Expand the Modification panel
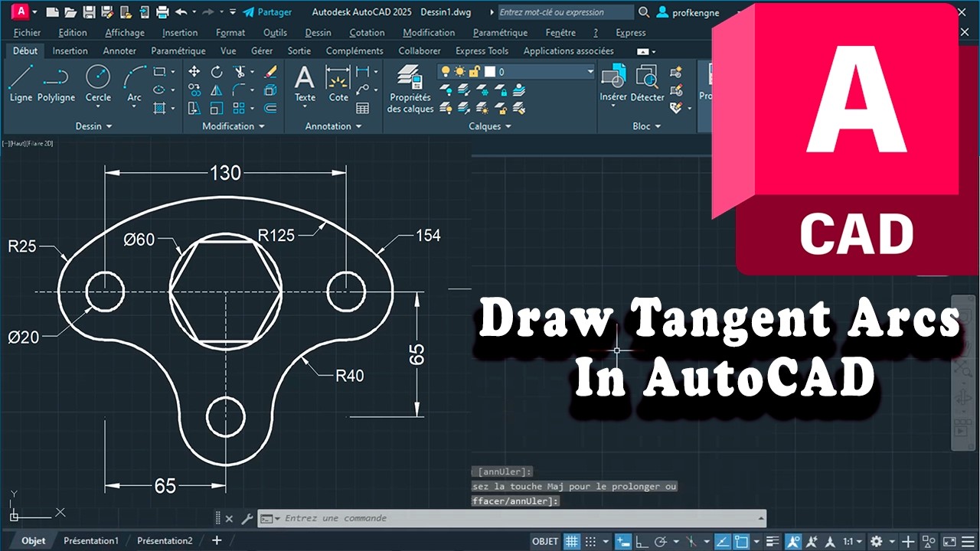980x551 pixels. tap(234, 126)
